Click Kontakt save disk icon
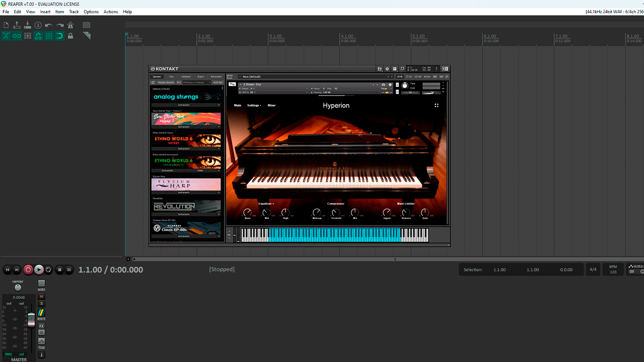The height and width of the screenshot is (362, 644). click(380, 69)
